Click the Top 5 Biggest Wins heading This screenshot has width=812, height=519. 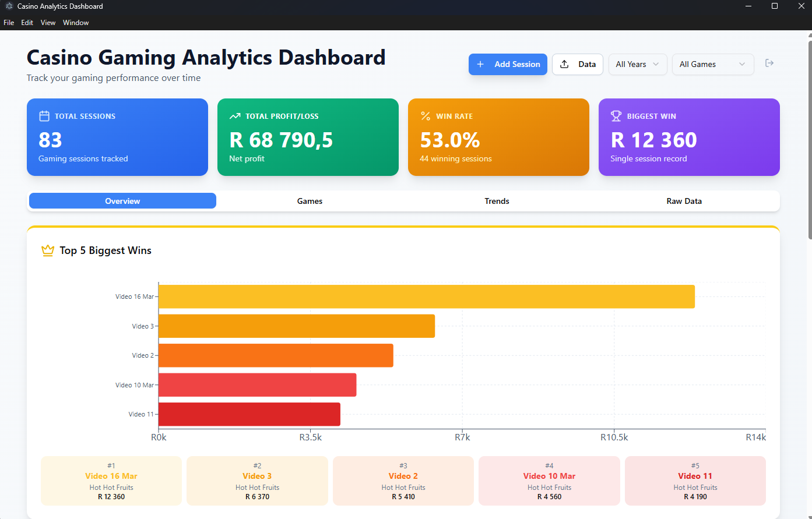(x=106, y=250)
